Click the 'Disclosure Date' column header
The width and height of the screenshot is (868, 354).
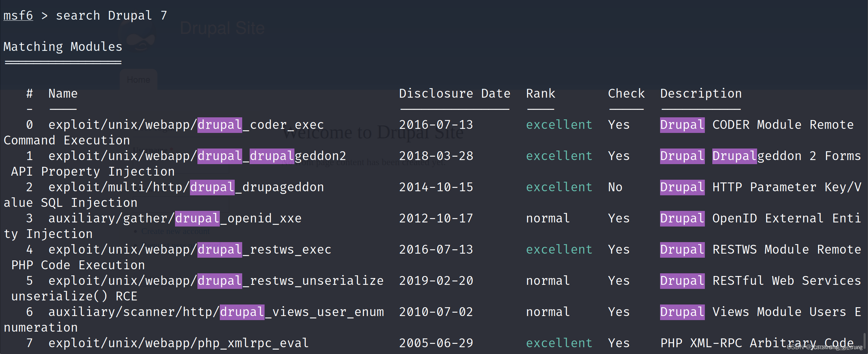pyautogui.click(x=455, y=94)
